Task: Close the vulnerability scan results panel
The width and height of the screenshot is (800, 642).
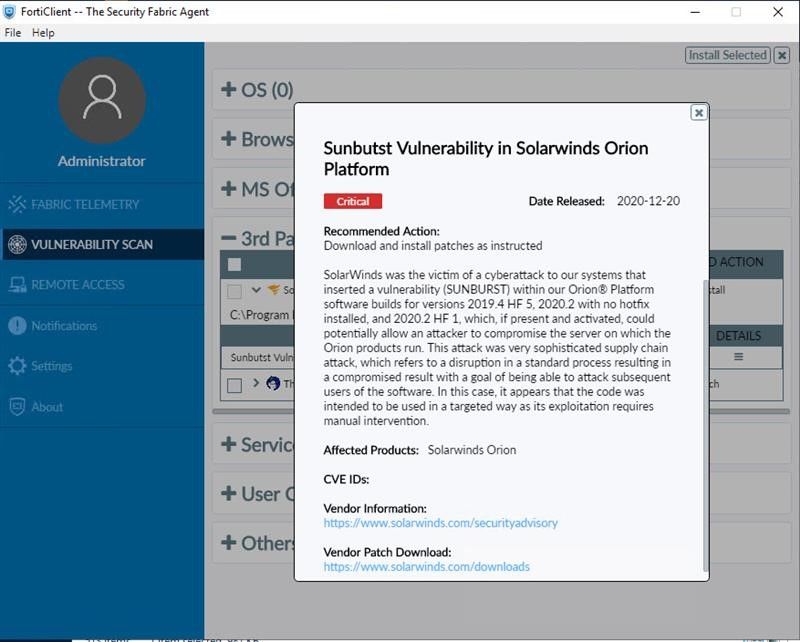Action: tap(782, 56)
